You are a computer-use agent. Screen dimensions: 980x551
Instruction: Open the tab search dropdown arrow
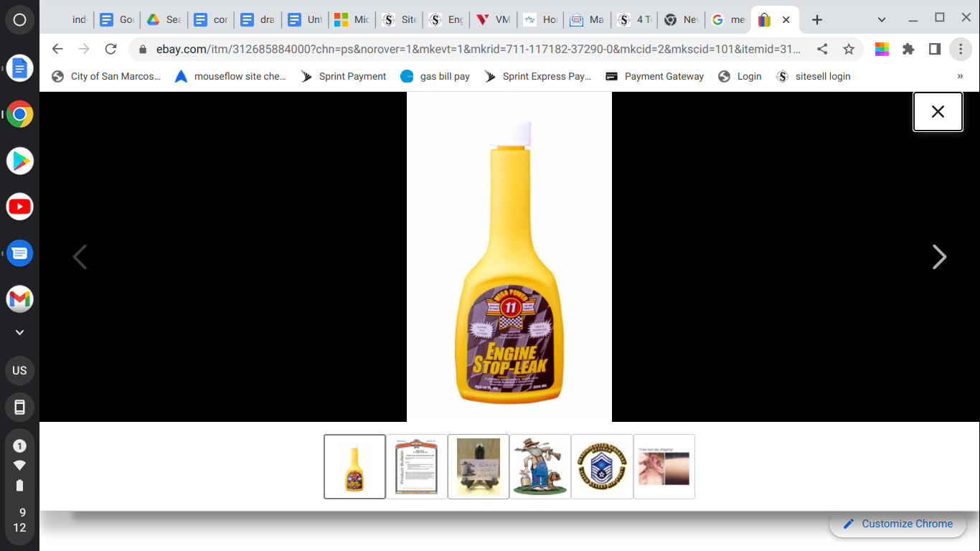[x=882, y=20]
